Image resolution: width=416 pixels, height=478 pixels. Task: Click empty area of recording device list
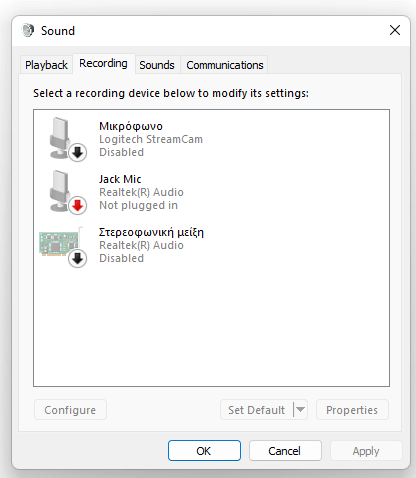coord(211,327)
